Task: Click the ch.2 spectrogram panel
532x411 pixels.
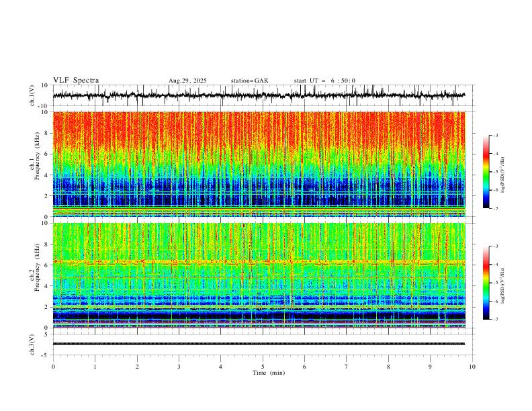Action: point(259,275)
